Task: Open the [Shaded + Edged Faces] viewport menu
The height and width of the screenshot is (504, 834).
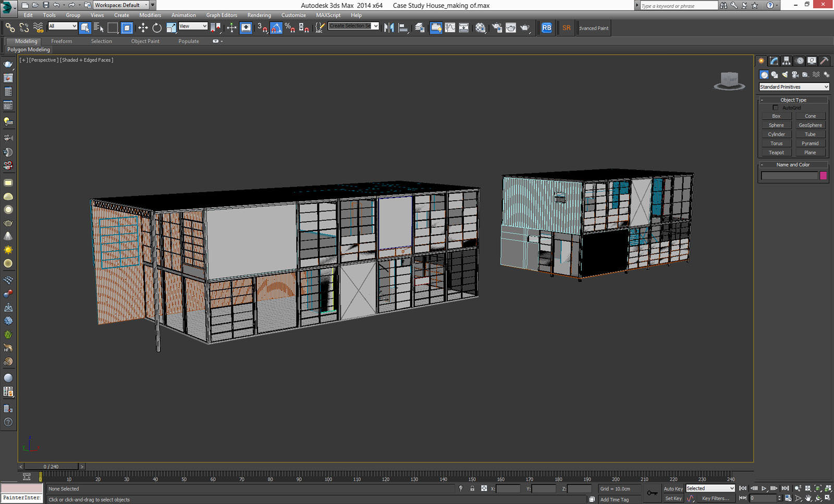Action: (x=87, y=60)
